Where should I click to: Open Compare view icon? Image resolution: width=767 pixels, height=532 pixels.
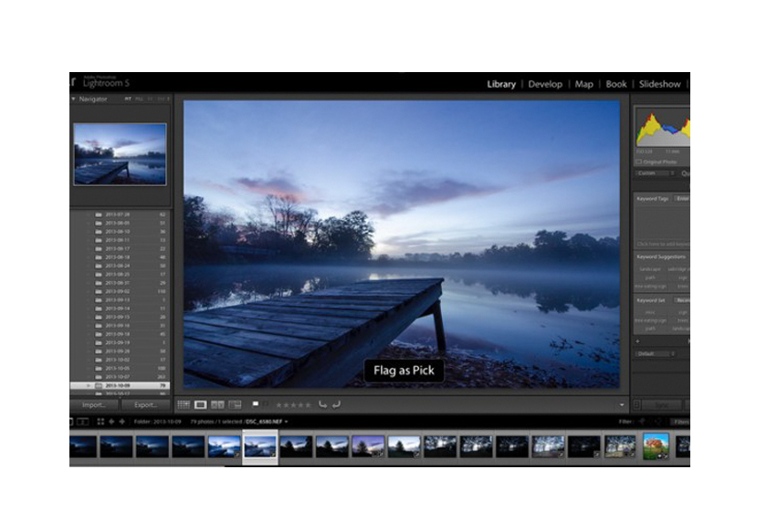click(x=217, y=404)
